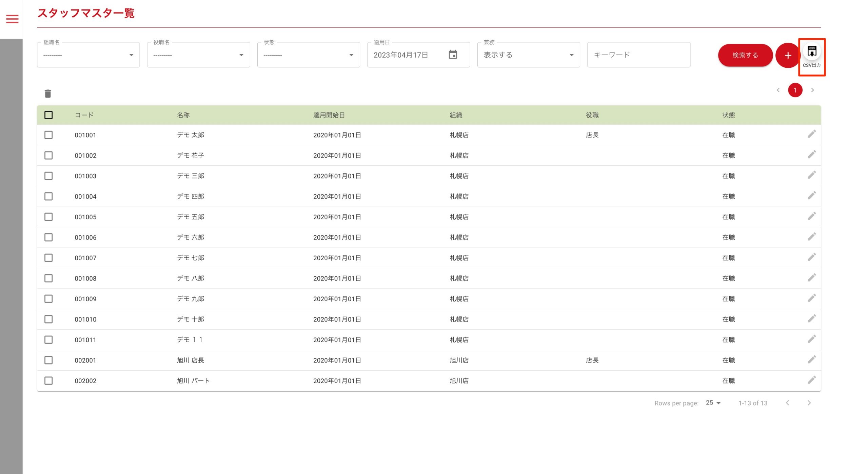This screenshot has width=868, height=474.
Task: Toggle the select-all header checkbox
Action: [48, 115]
